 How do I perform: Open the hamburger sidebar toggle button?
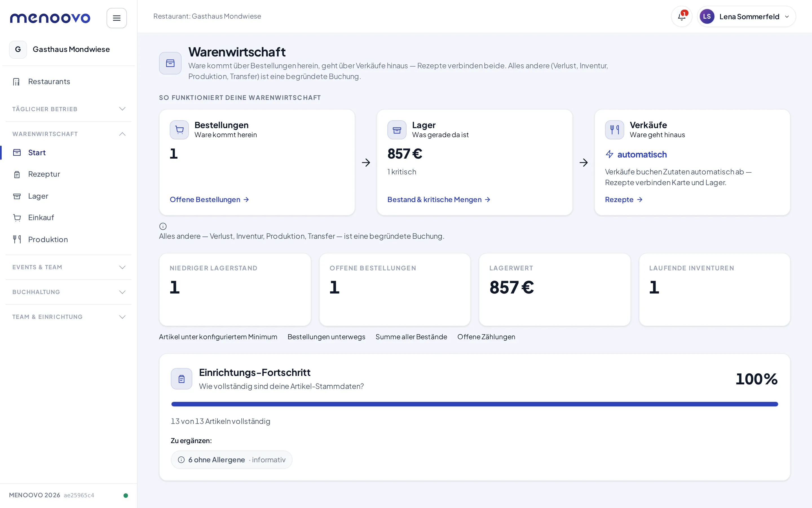point(116,18)
